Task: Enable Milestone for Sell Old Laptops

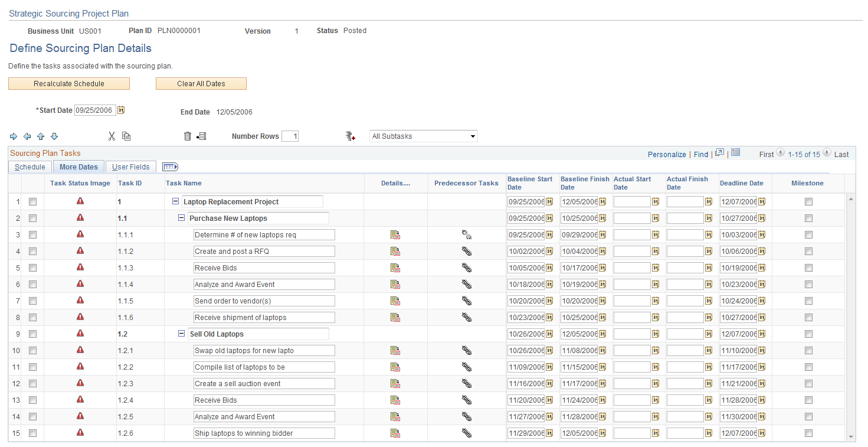Action: (x=807, y=334)
